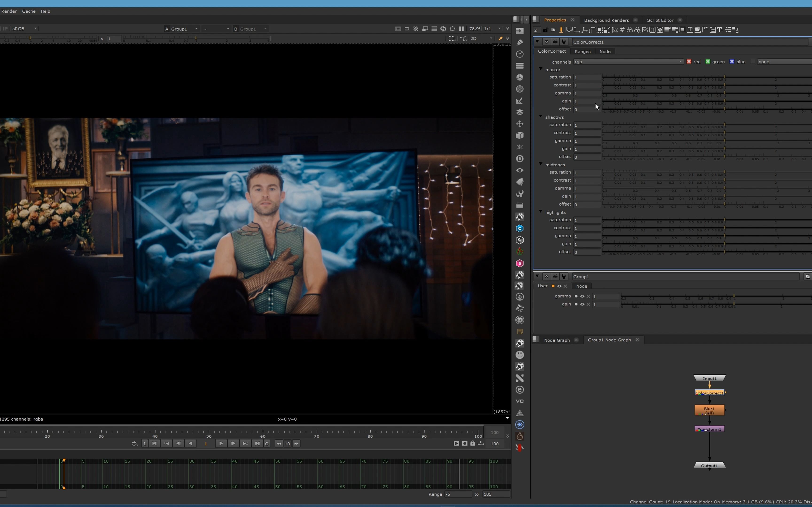Viewport: 812px width, 507px height.
Task: Open the Script Editor tab
Action: tap(660, 20)
